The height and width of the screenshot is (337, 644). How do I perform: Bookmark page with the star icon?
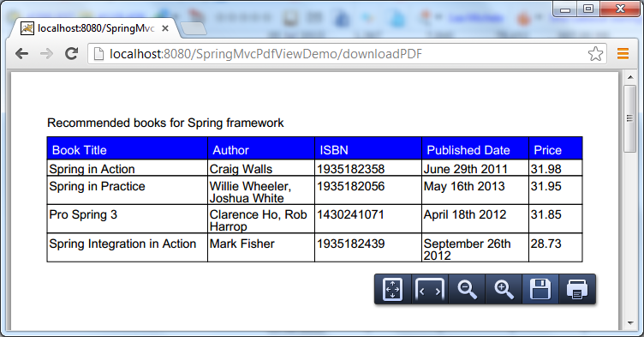[x=595, y=54]
